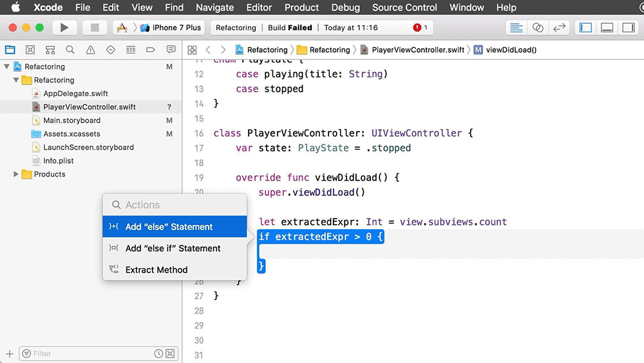Image resolution: width=644 pixels, height=363 pixels.
Task: Open the Debug navigator
Action: 131,50
